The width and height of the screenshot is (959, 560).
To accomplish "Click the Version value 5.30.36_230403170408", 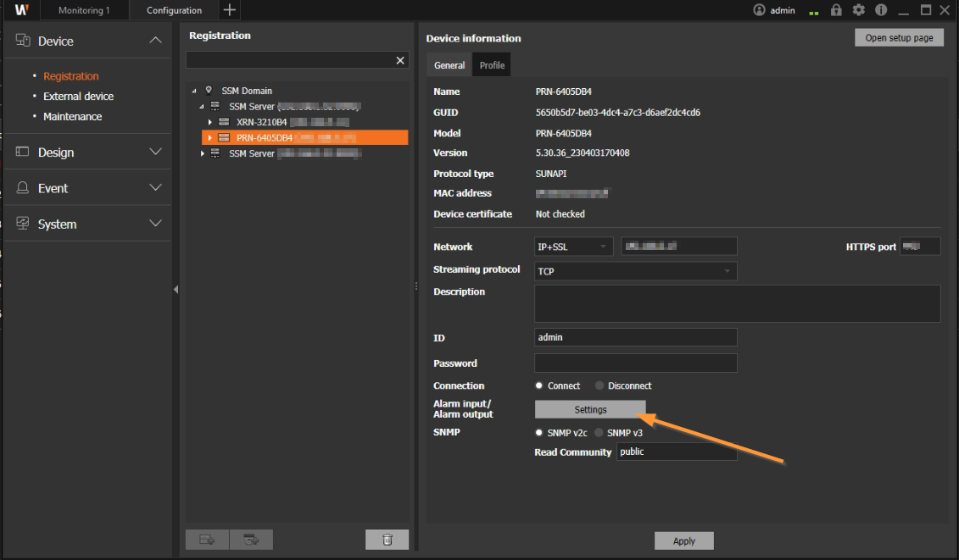I will (583, 152).
